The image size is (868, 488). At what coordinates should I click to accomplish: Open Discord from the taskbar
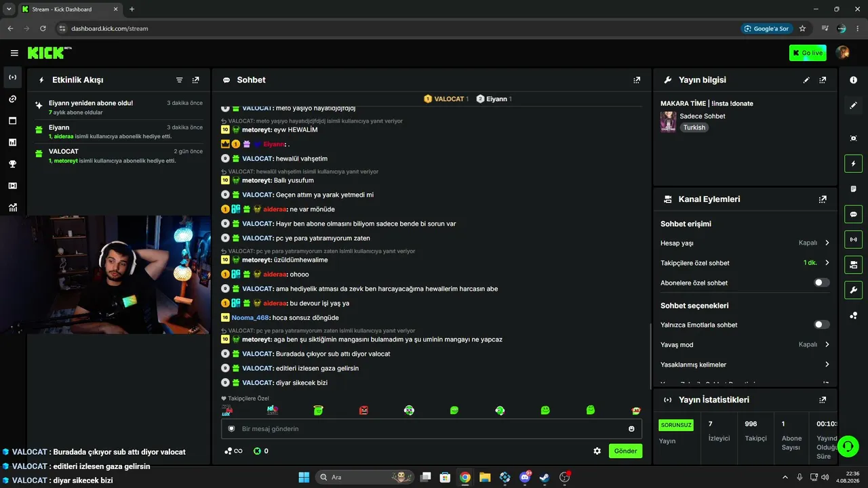click(525, 477)
